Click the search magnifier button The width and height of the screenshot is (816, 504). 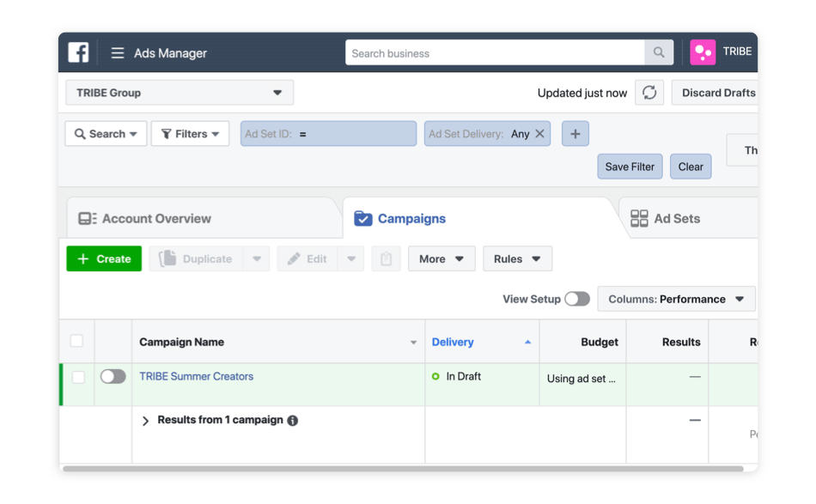(659, 53)
